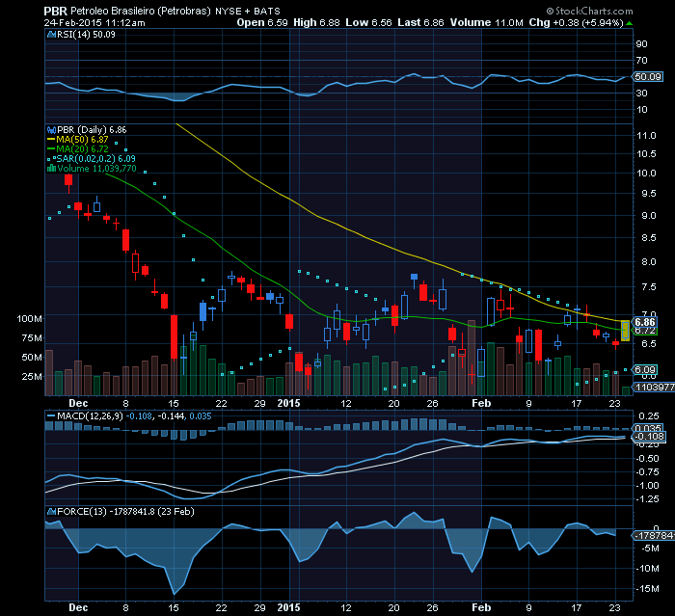This screenshot has height=616, width=675.
Task: Click the green MA(20) legend line swatch
Action: pyautogui.click(x=51, y=149)
